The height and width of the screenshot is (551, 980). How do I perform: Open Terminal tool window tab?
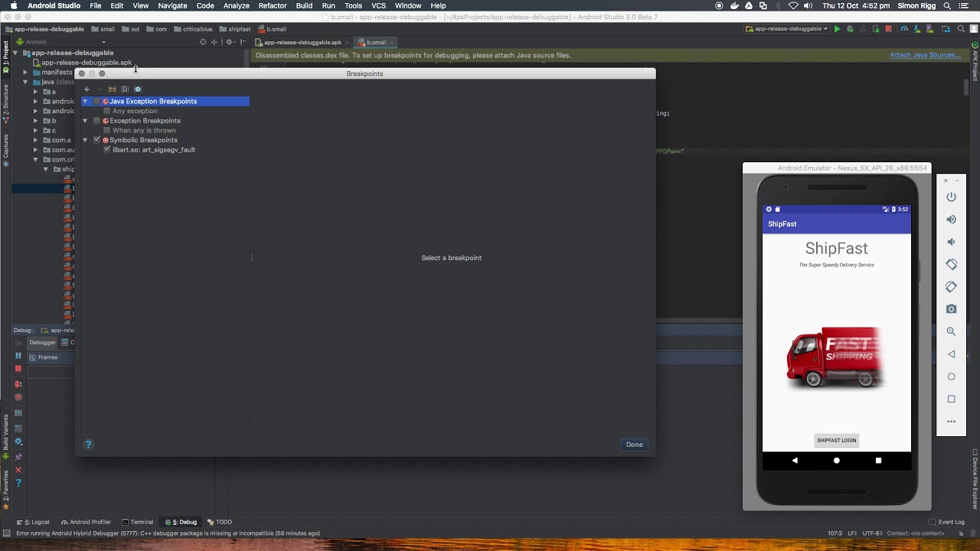pyautogui.click(x=137, y=522)
